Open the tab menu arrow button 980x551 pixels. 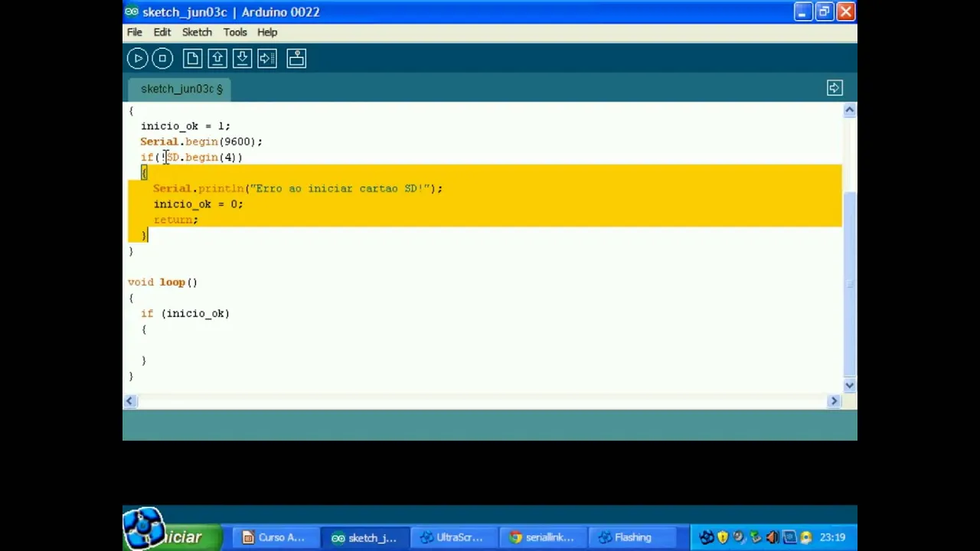pos(835,88)
